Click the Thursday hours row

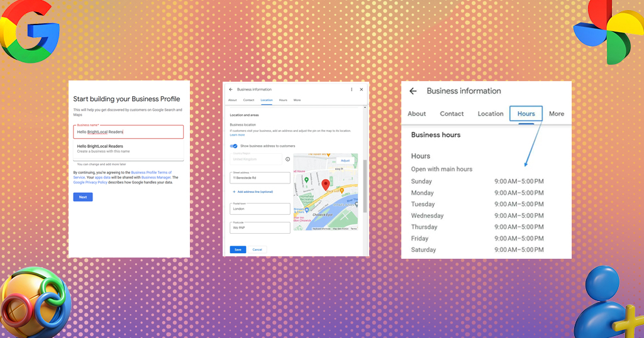[477, 227]
